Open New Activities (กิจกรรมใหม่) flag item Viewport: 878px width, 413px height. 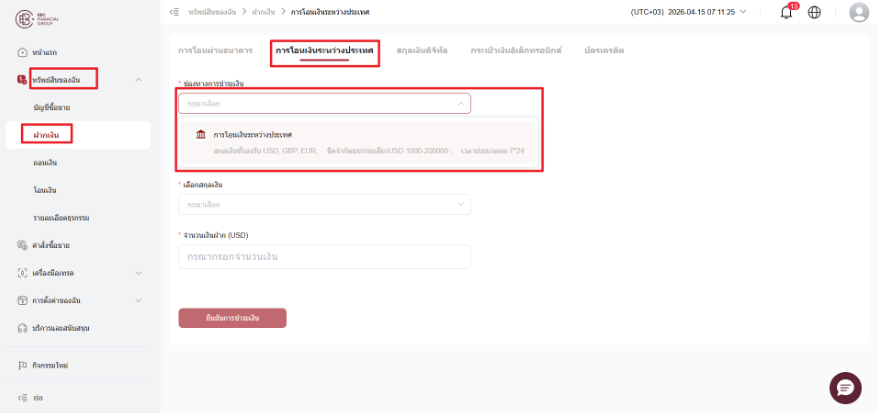coord(43,365)
